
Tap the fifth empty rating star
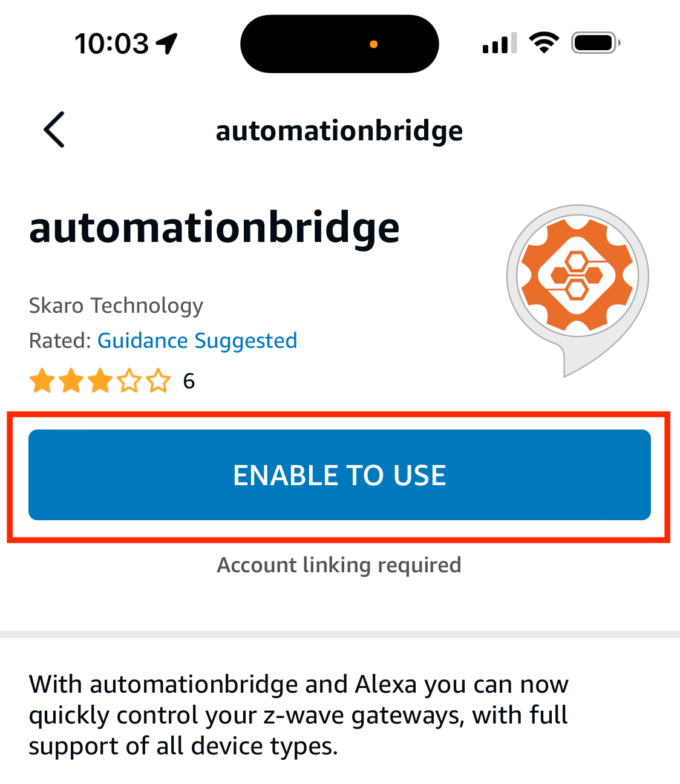click(x=159, y=381)
